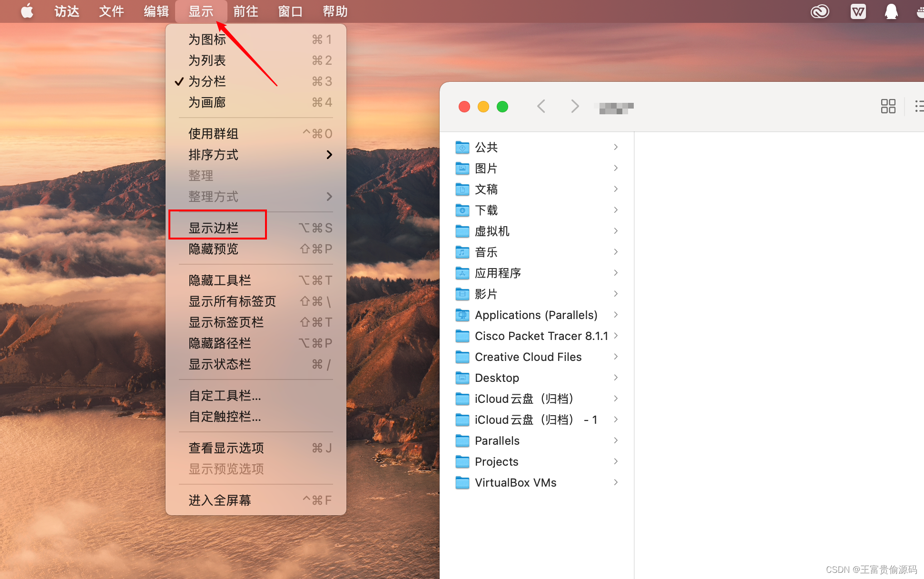Viewport: 924px width, 579px height.
Task: Select 为图标 view option
Action: (206, 39)
